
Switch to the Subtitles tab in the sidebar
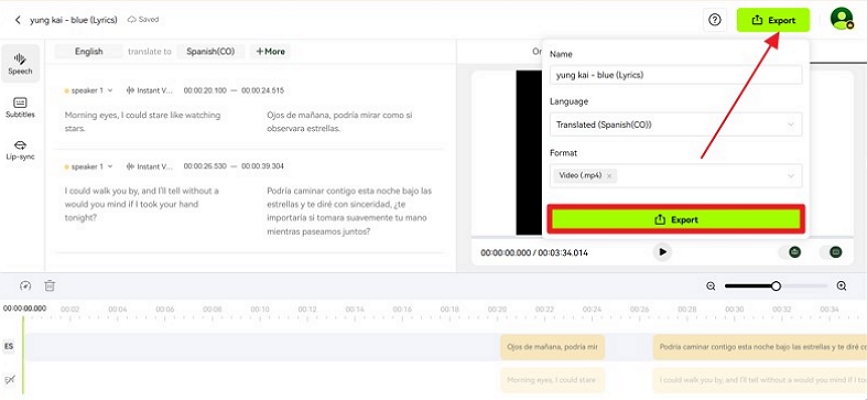point(20,107)
